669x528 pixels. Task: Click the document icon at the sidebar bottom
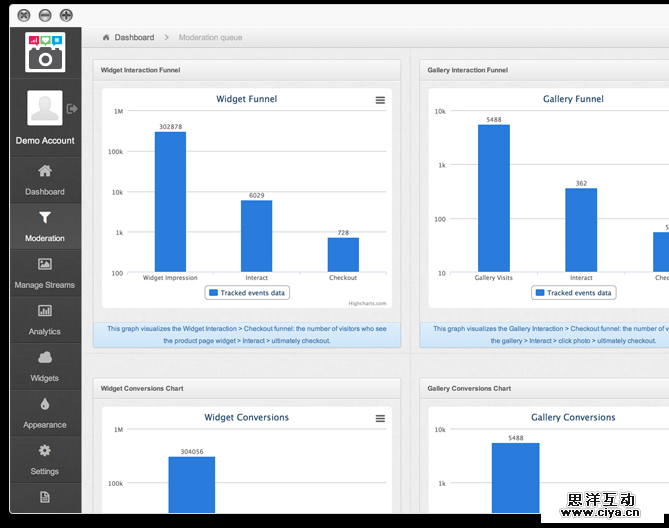(45, 497)
